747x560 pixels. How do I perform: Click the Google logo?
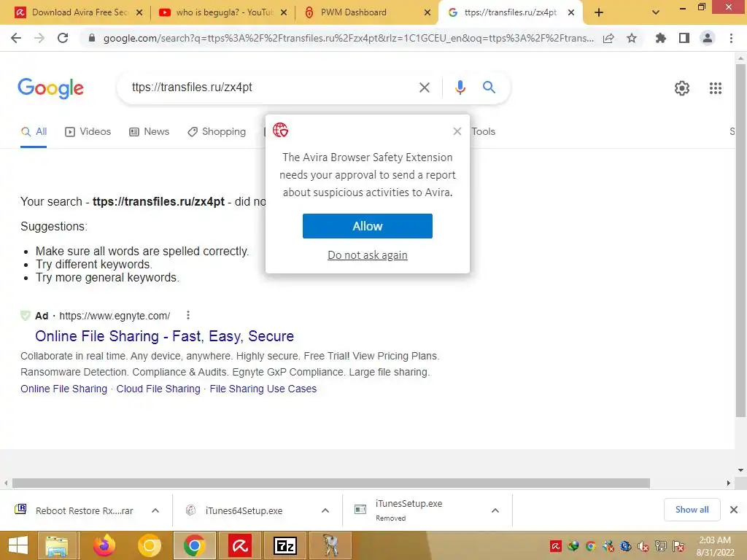(x=50, y=88)
